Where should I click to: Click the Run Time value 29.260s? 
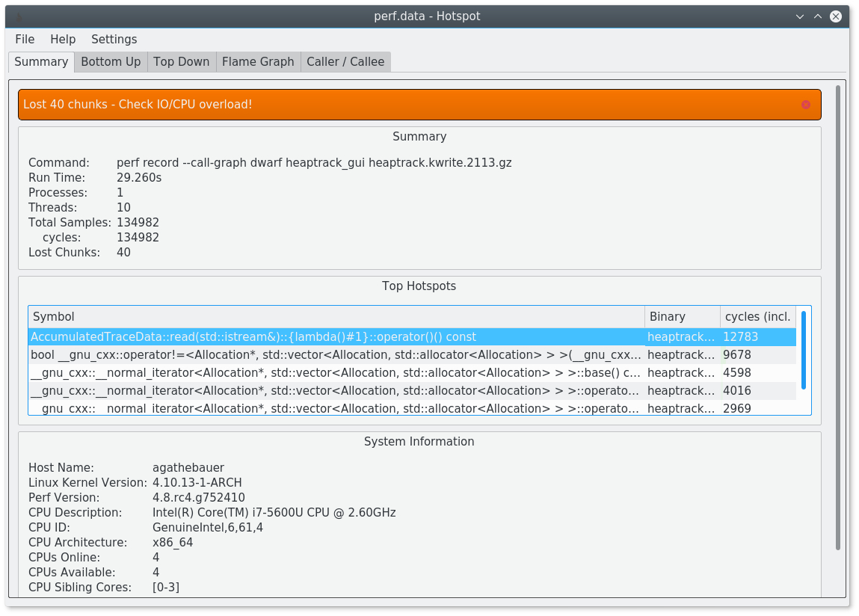(x=139, y=178)
